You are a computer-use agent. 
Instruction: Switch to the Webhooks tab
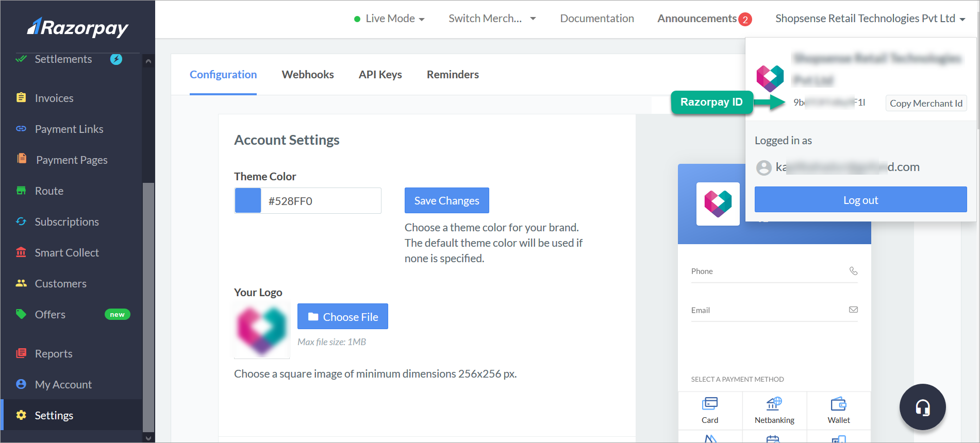click(308, 75)
